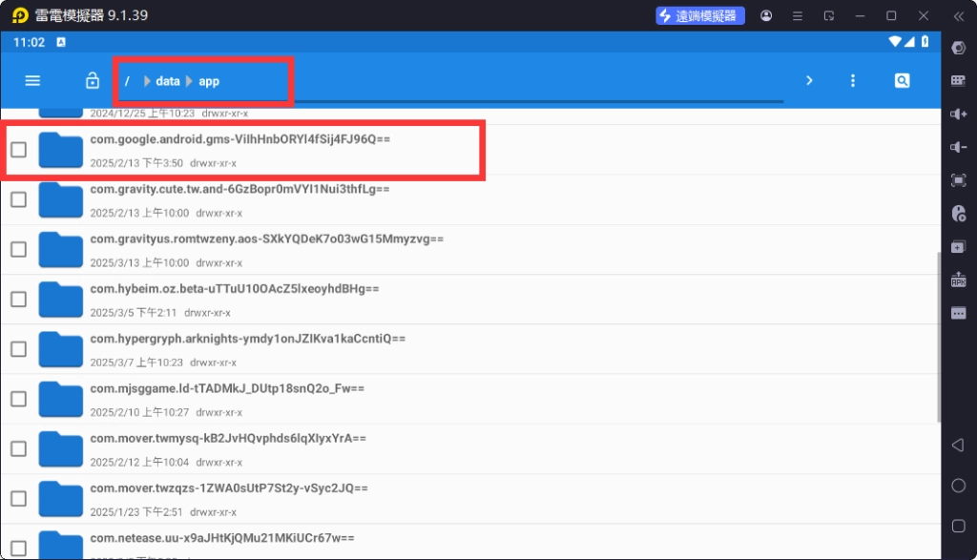Tap the Android recent apps square button
The image size is (977, 560).
[958, 527]
